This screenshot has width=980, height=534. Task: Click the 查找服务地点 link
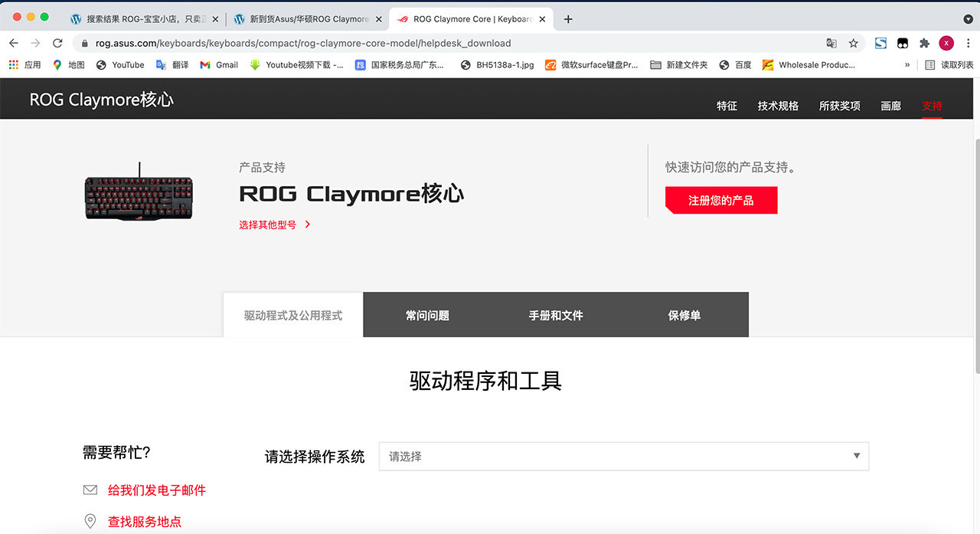pyautogui.click(x=145, y=522)
